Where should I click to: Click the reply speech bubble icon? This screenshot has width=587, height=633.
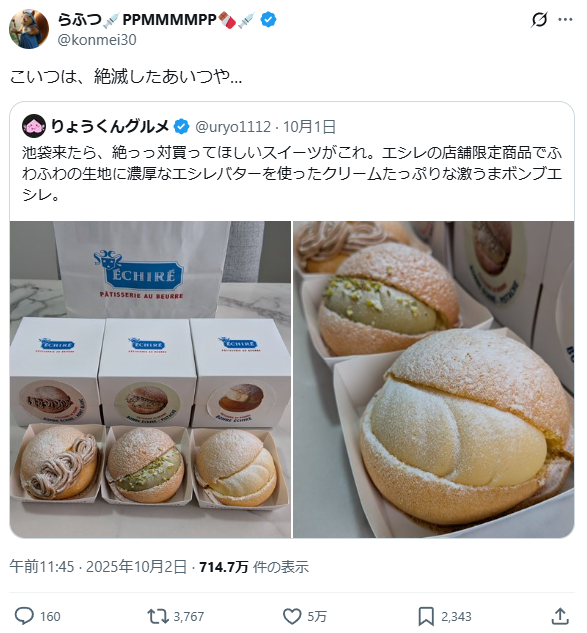click(x=24, y=616)
